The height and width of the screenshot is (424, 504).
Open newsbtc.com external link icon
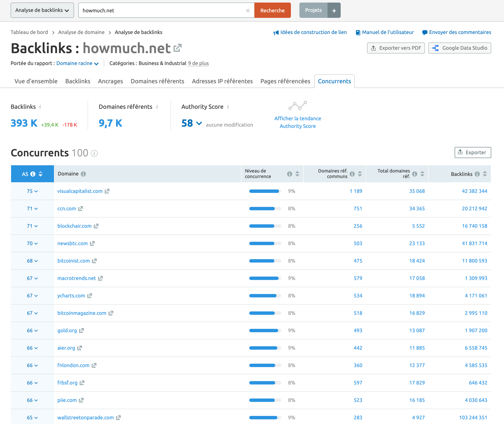[x=92, y=243]
